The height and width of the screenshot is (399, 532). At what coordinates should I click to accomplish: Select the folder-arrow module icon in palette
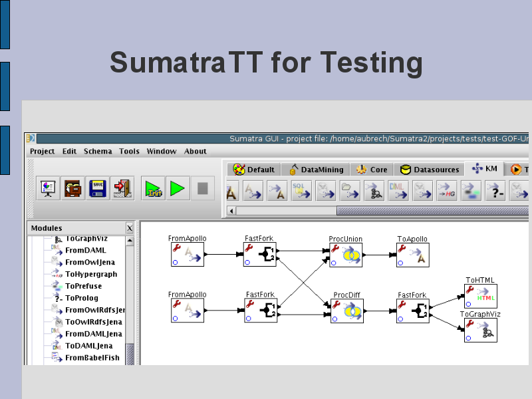click(x=350, y=191)
